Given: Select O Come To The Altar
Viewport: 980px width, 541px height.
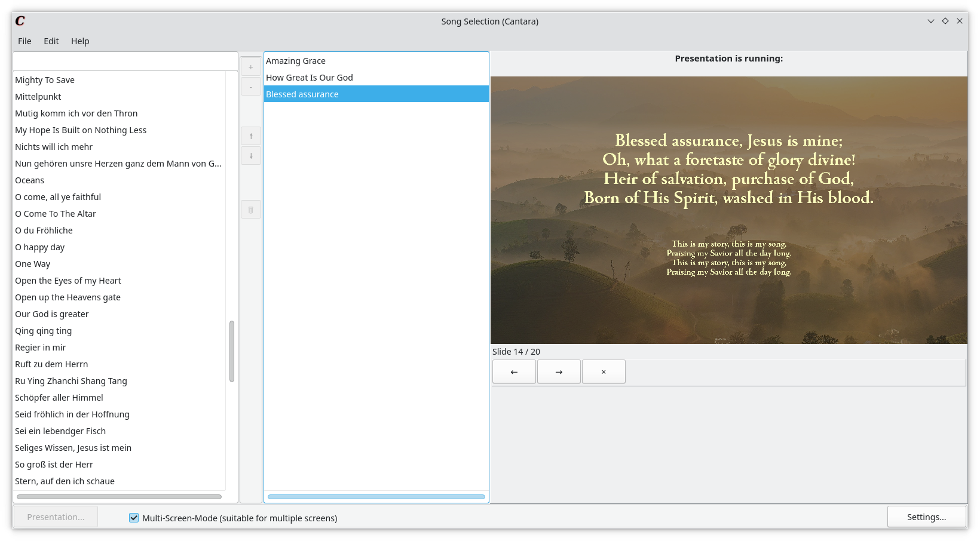Looking at the screenshot, I should [119, 214].
